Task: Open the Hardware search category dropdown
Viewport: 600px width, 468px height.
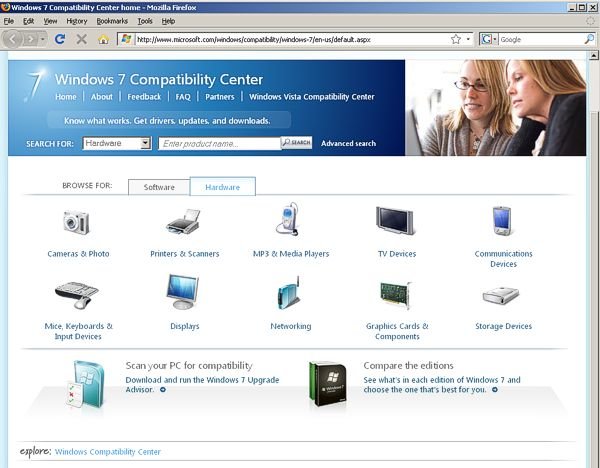Action: (x=117, y=143)
